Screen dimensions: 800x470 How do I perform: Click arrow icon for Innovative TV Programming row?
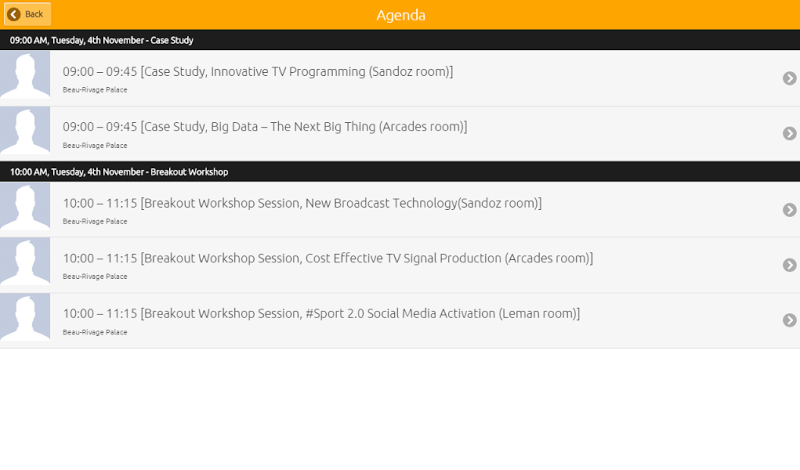click(x=789, y=78)
